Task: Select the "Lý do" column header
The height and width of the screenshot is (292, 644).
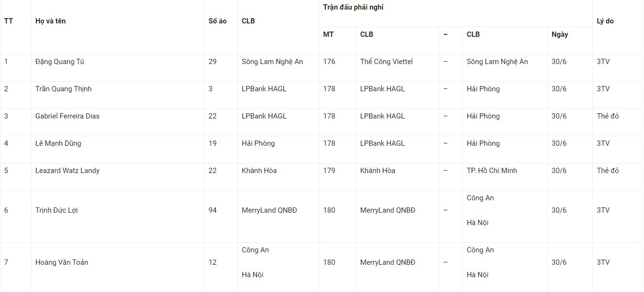Action: pyautogui.click(x=605, y=21)
